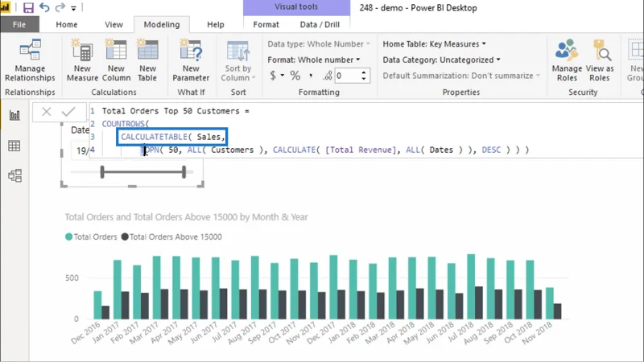Select the Nov 2018 dark bar
This screenshot has height=362, width=644.
pos(557,311)
